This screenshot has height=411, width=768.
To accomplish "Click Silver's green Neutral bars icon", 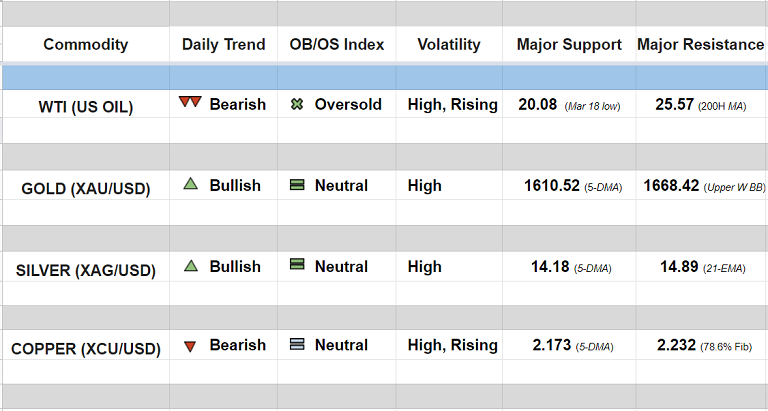I will click(296, 266).
